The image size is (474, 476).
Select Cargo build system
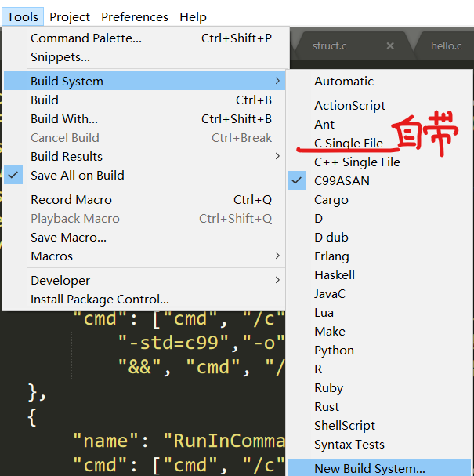pos(379,200)
